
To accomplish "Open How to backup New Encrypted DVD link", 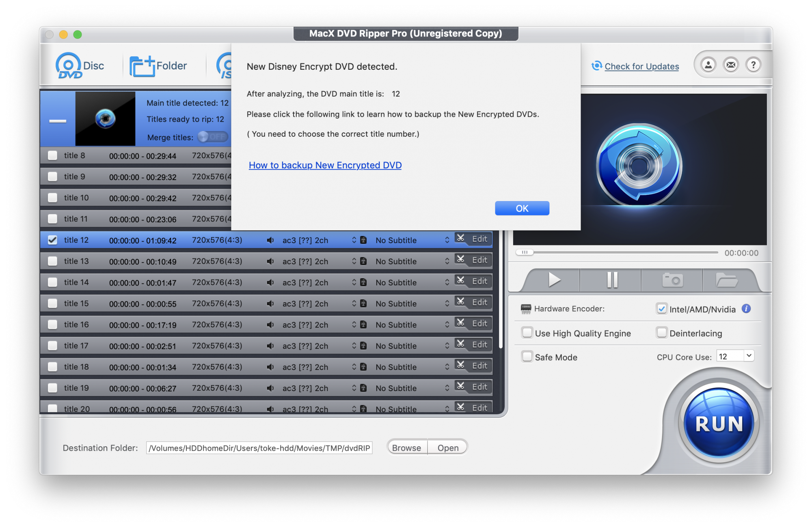I will coord(325,165).
